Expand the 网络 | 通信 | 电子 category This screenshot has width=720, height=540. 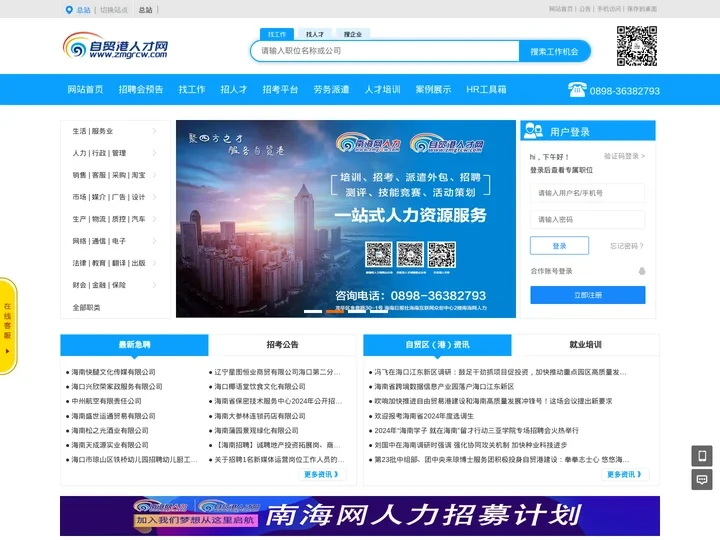click(115, 241)
